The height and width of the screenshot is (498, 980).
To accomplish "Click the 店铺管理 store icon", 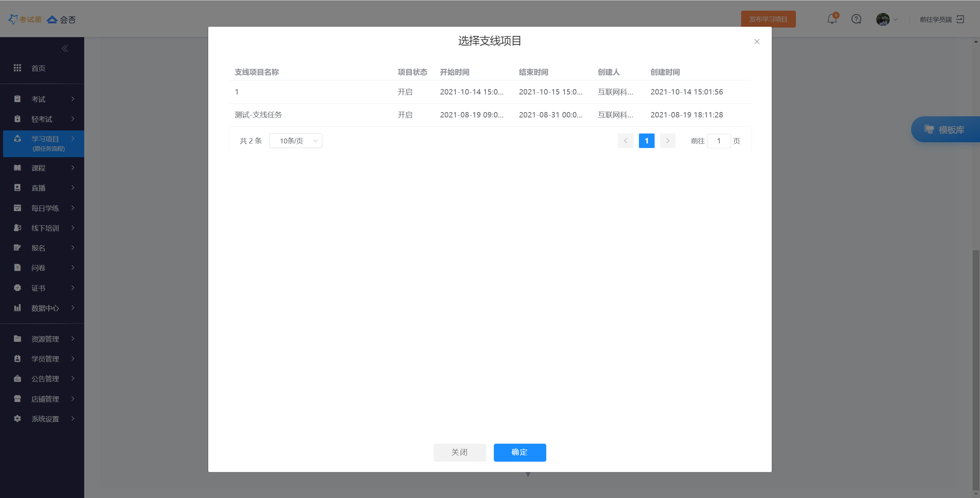I will click(x=17, y=399).
